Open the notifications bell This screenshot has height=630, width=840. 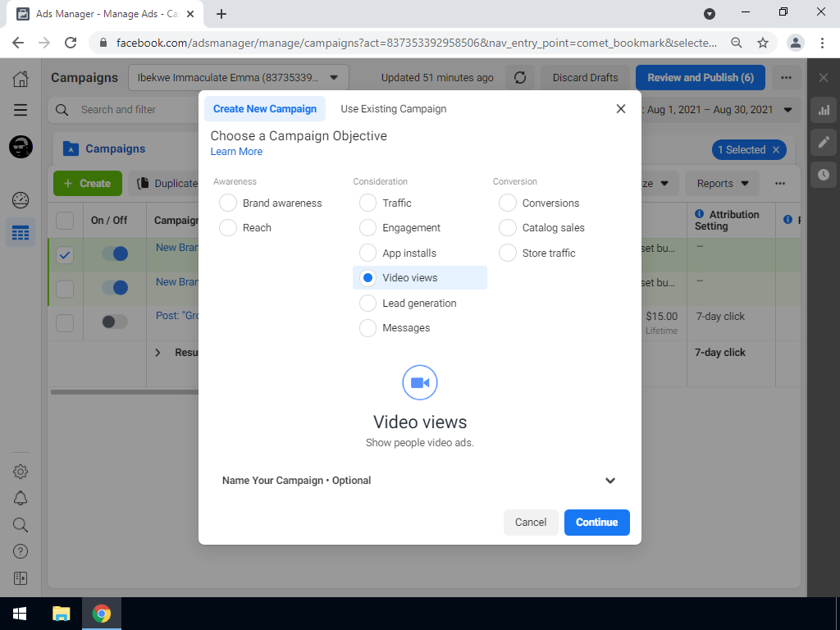pyautogui.click(x=21, y=498)
